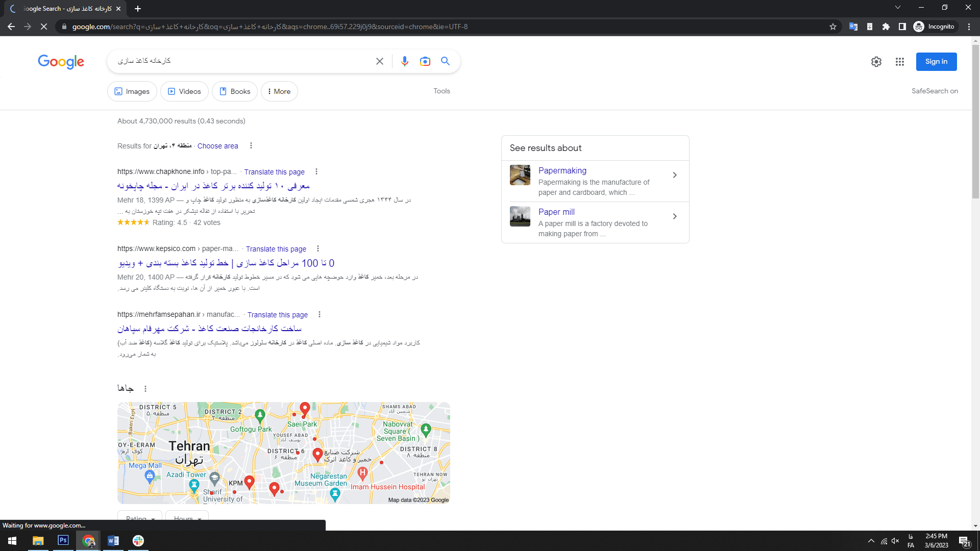Image resolution: width=980 pixels, height=551 pixels.
Task: Click Choose area link
Action: tap(218, 146)
